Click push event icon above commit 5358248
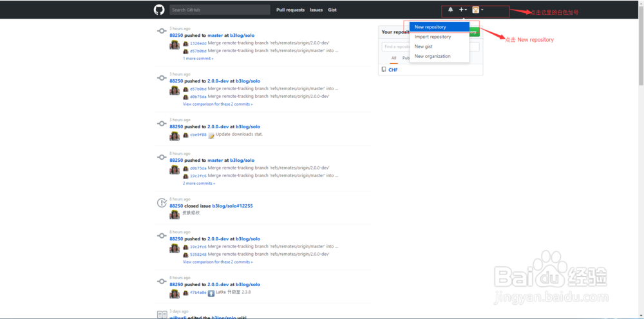The width and height of the screenshot is (644, 319). [162, 236]
